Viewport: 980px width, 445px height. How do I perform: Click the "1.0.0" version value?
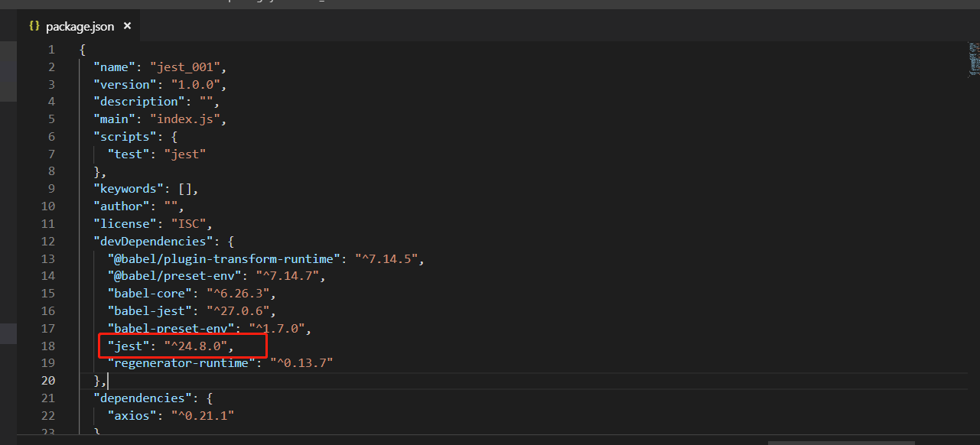[x=195, y=84]
